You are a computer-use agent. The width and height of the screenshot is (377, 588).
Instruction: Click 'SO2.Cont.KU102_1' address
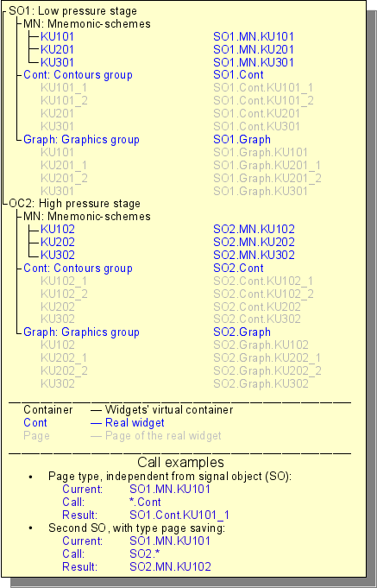point(263,281)
